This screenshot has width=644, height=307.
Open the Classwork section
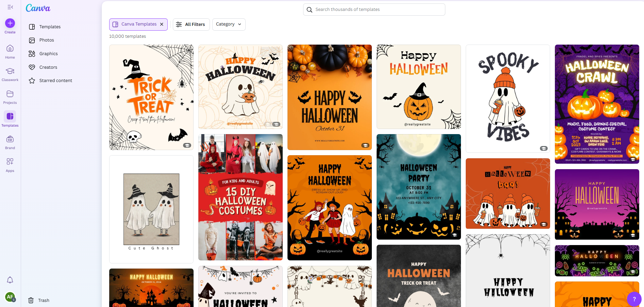[10, 73]
